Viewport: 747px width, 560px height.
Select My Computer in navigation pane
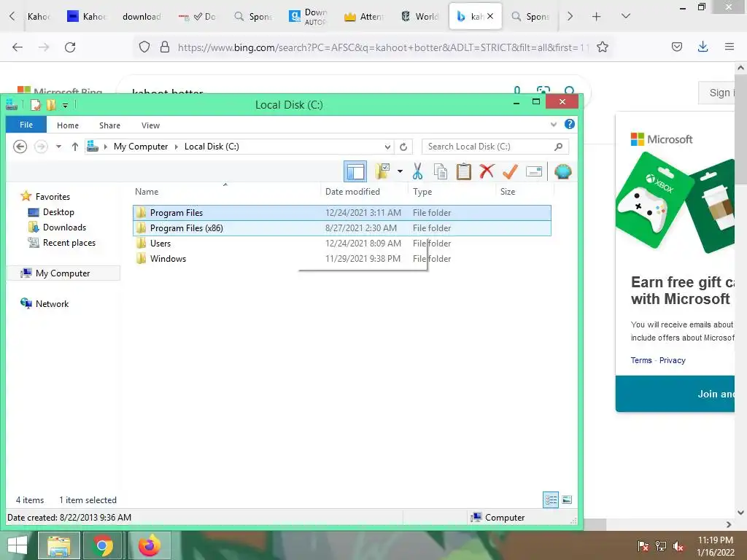point(63,273)
